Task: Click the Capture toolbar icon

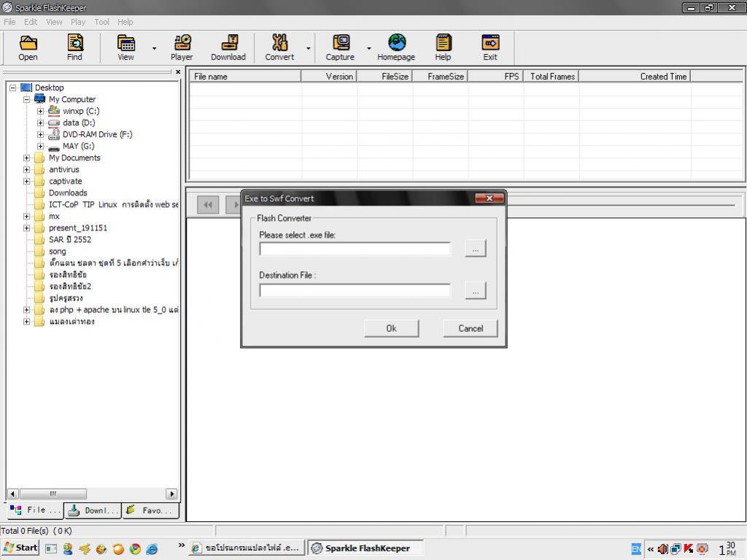Action: click(340, 47)
